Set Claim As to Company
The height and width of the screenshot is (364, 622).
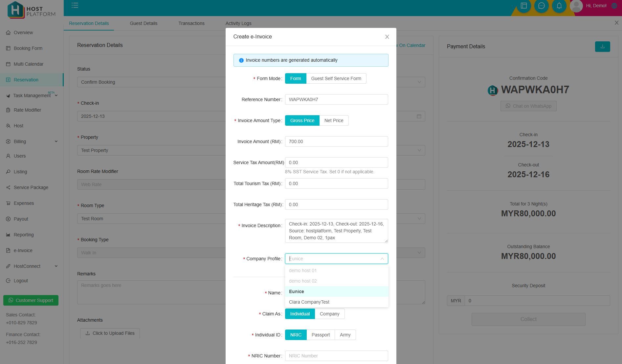click(x=329, y=314)
